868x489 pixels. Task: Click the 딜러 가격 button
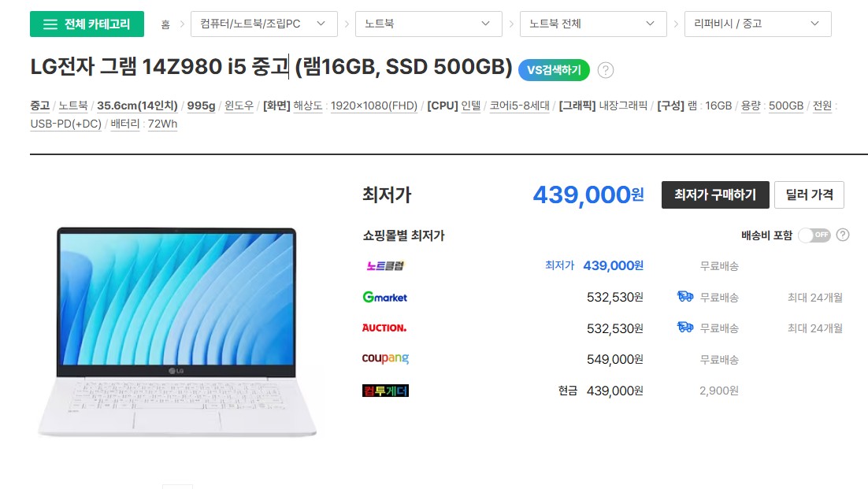pos(809,194)
